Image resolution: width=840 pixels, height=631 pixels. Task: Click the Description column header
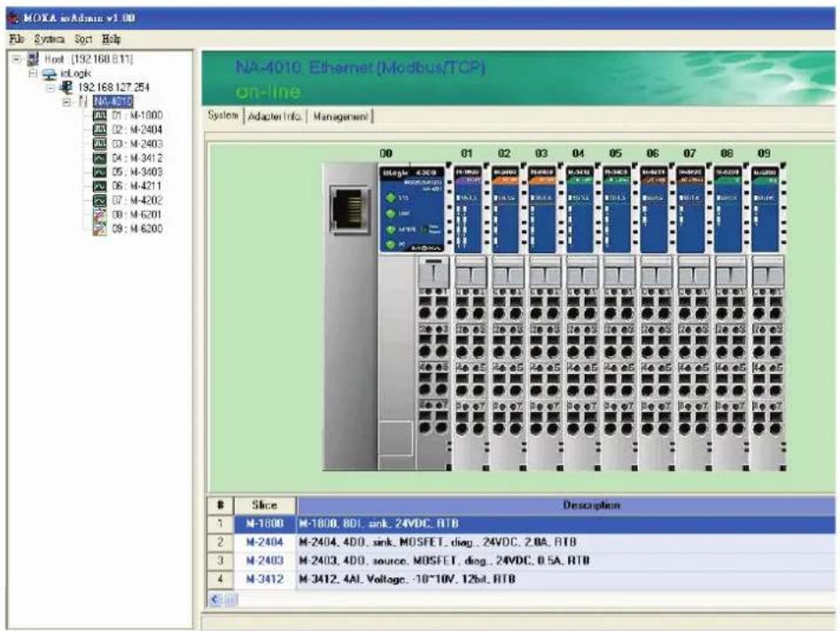(x=566, y=505)
